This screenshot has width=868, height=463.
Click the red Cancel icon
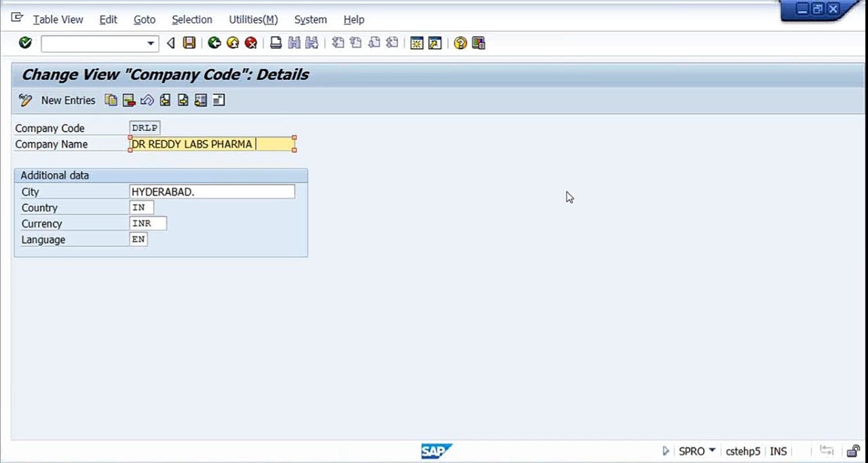pos(251,43)
